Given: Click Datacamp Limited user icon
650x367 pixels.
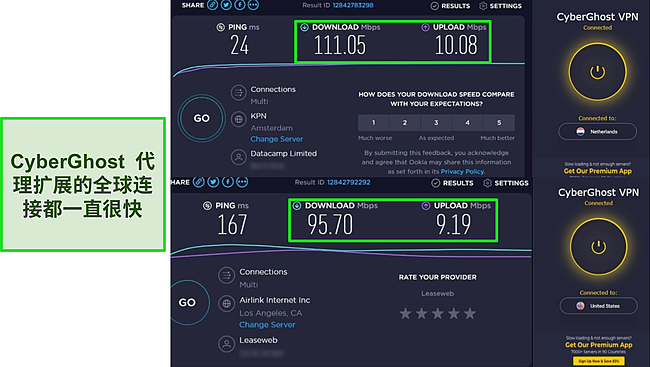Looking at the screenshot, I should (x=239, y=157).
